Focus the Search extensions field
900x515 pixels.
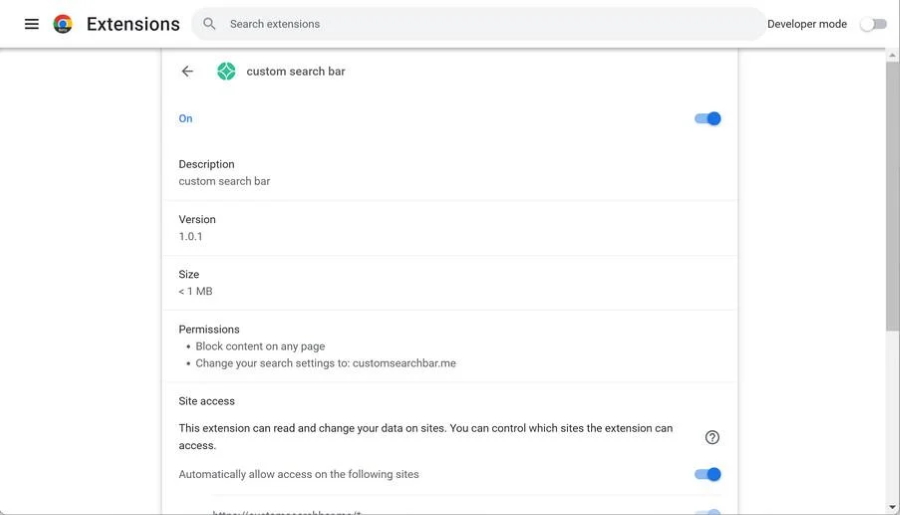coord(480,24)
